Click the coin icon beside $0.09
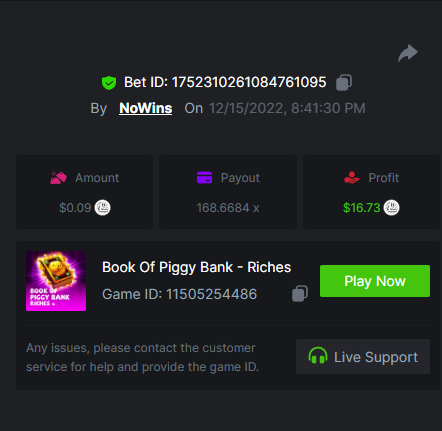The height and width of the screenshot is (431, 442). click(x=102, y=208)
